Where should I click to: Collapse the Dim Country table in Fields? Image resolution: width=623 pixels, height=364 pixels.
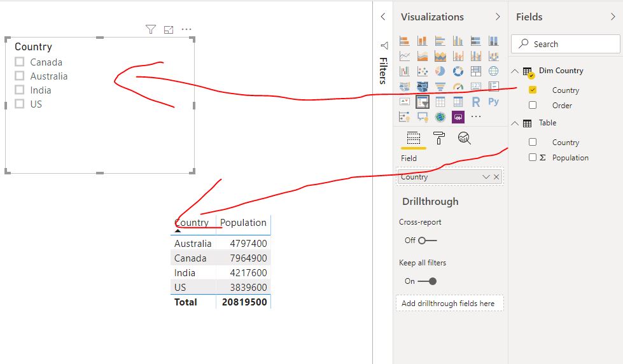click(x=515, y=71)
